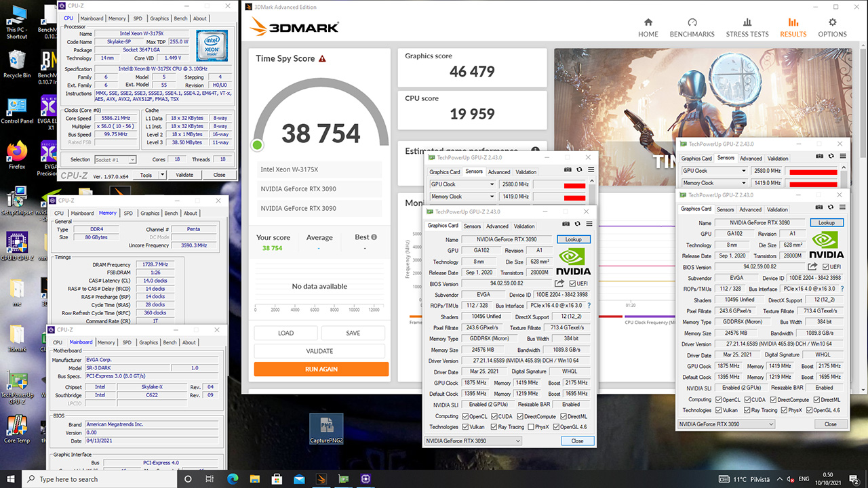
Task: Click info icon for Estimated game performance
Action: [536, 150]
